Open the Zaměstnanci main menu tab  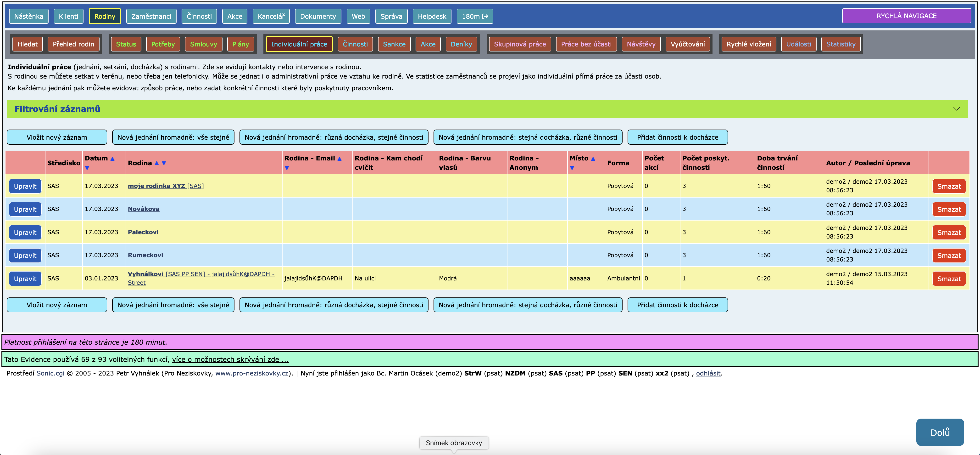pos(151,16)
